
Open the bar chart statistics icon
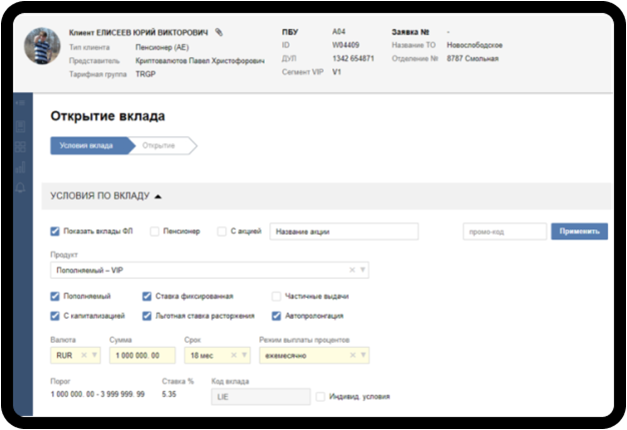tap(20, 167)
